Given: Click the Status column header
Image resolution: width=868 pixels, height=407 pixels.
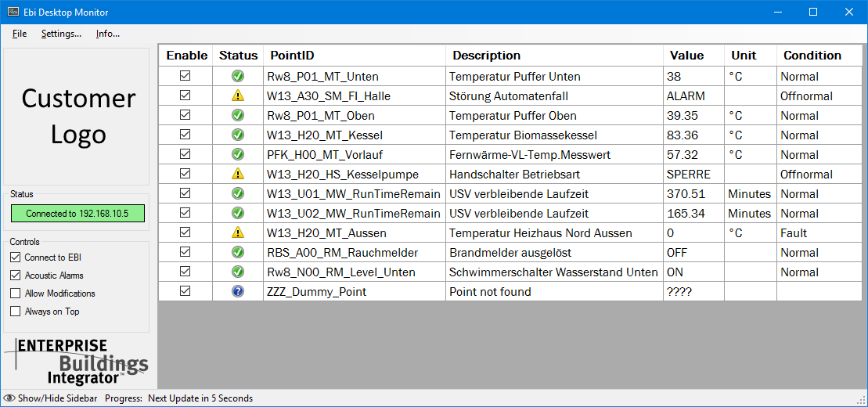Looking at the screenshot, I should tap(238, 56).
